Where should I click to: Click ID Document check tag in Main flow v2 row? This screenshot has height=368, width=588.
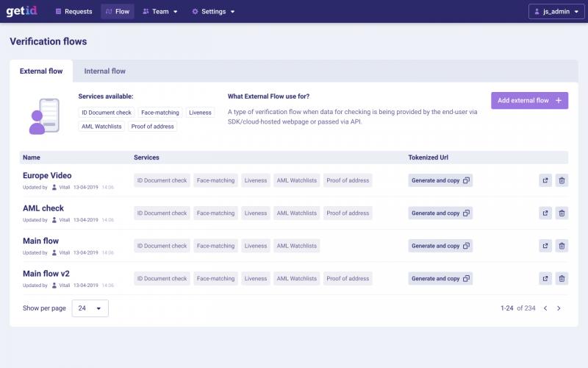[x=162, y=279]
